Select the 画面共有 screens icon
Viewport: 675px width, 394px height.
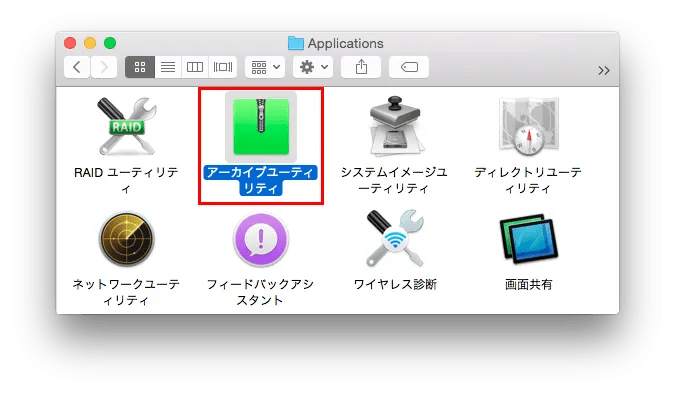(529, 239)
